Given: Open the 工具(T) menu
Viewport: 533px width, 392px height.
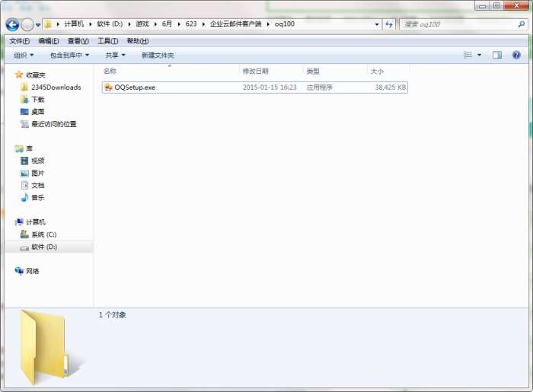Looking at the screenshot, I should [x=108, y=41].
